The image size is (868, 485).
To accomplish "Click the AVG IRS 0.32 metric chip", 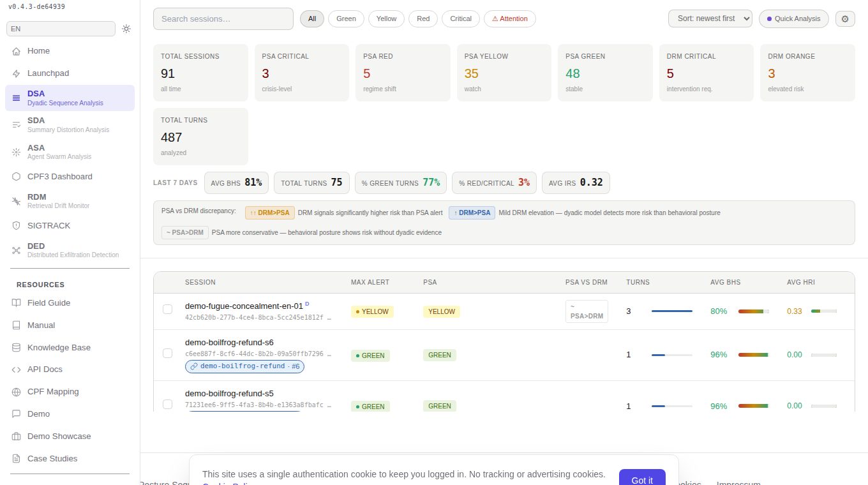I will click(576, 183).
